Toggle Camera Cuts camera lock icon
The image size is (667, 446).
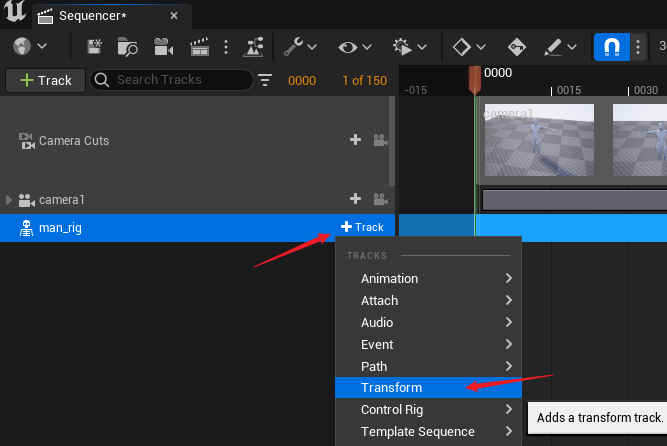380,141
